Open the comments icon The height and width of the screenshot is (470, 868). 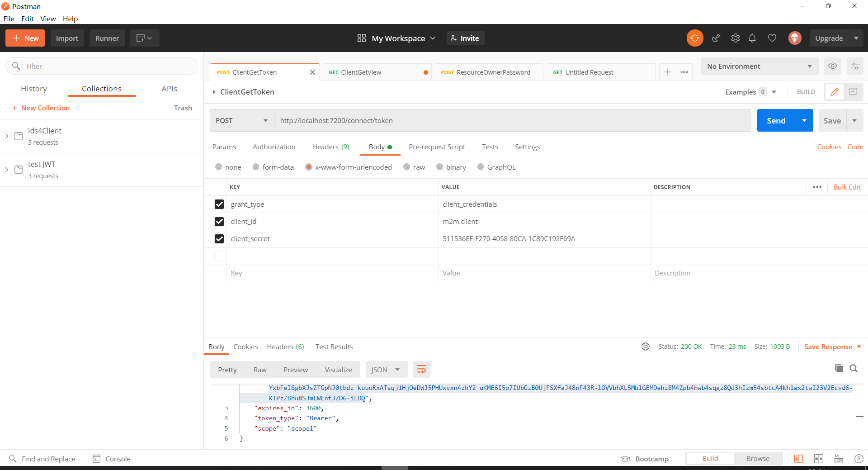click(853, 92)
